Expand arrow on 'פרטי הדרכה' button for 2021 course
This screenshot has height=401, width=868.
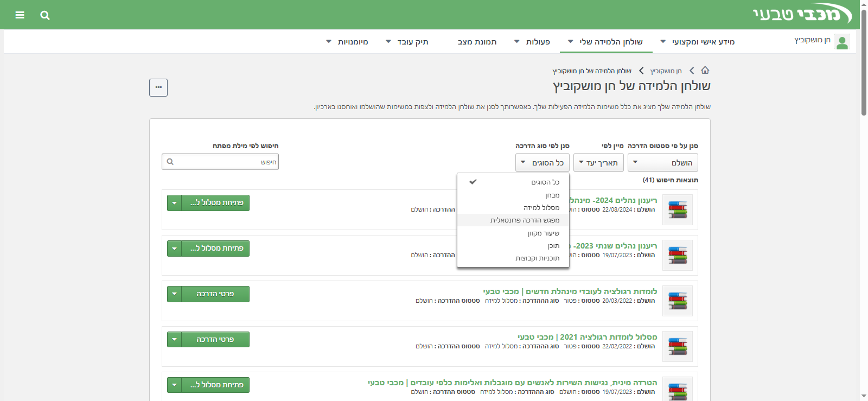pos(174,340)
